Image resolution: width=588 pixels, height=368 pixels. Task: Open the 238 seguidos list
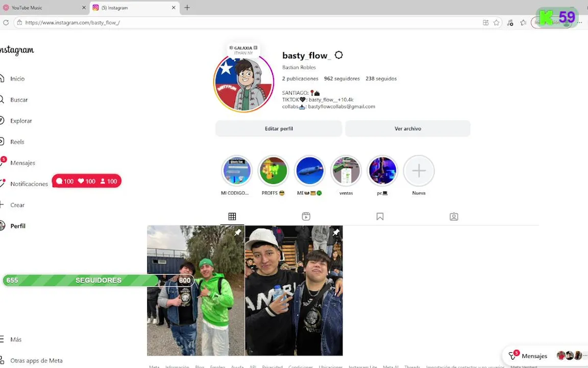coord(381,79)
